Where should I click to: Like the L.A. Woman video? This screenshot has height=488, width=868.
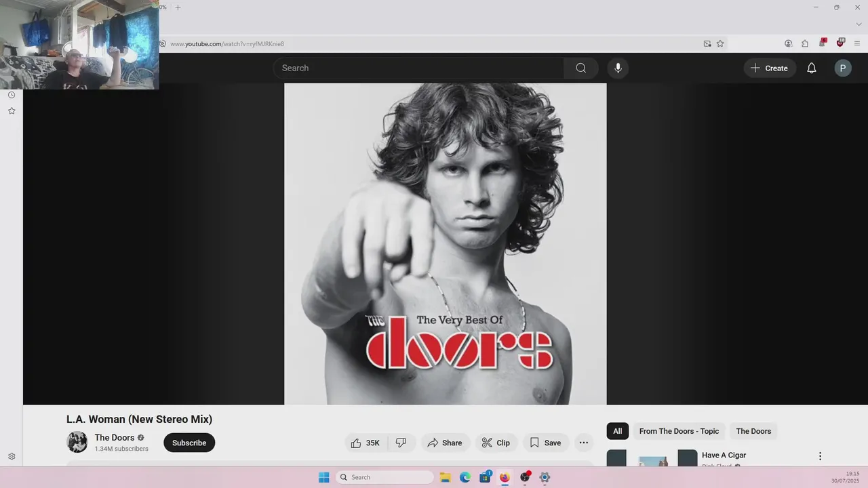click(x=366, y=443)
